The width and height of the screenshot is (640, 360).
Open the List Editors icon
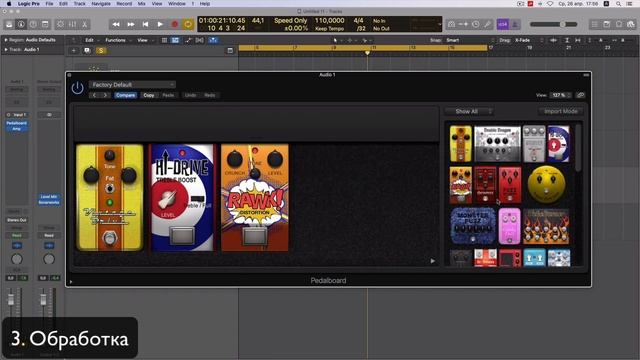pyautogui.click(x=595, y=24)
